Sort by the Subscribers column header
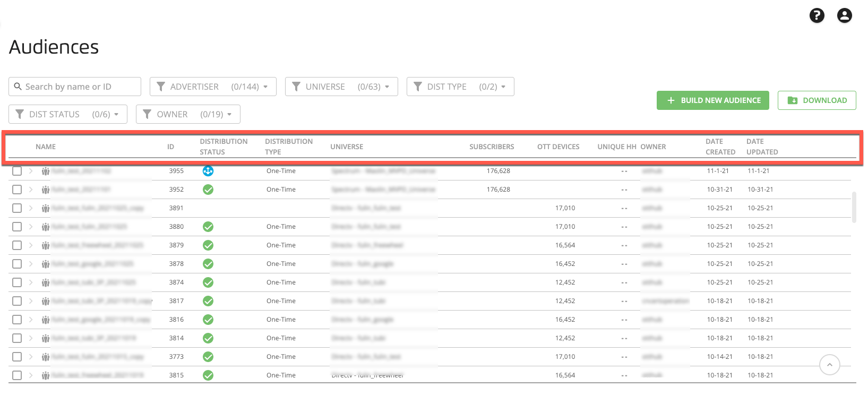 492,147
